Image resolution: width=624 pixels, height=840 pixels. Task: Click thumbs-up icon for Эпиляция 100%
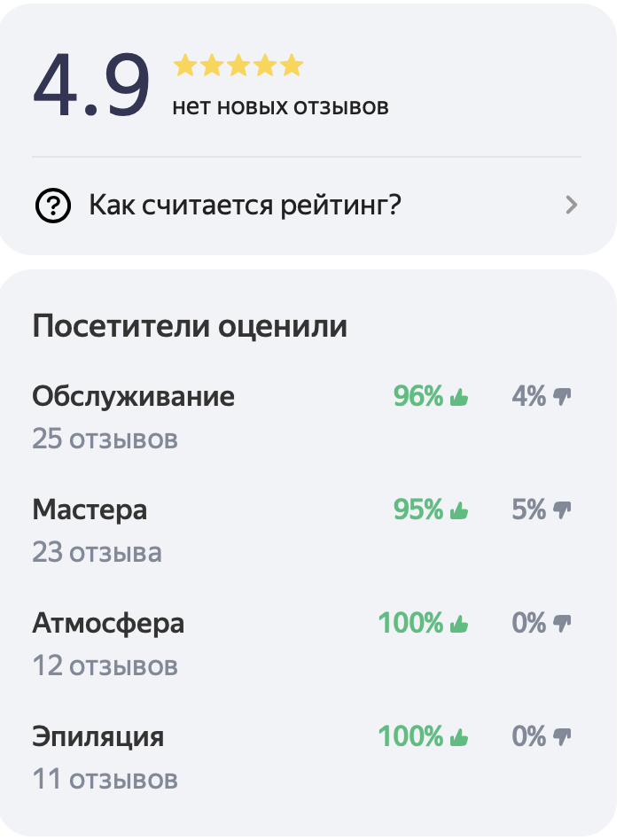[459, 737]
